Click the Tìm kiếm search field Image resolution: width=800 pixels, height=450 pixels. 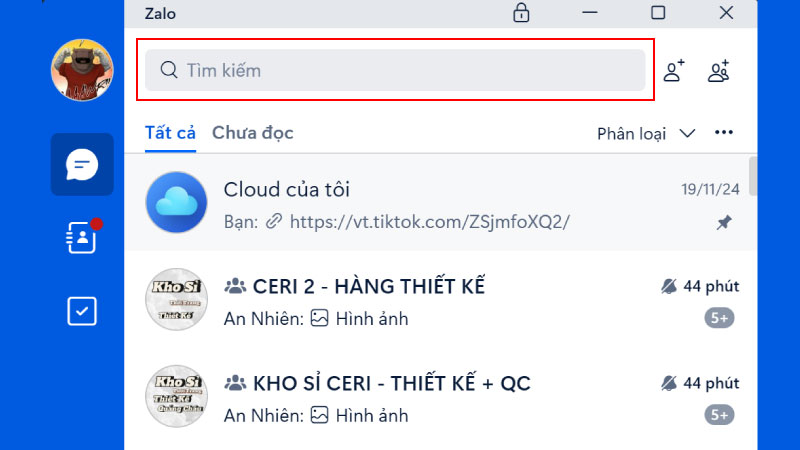(x=395, y=70)
